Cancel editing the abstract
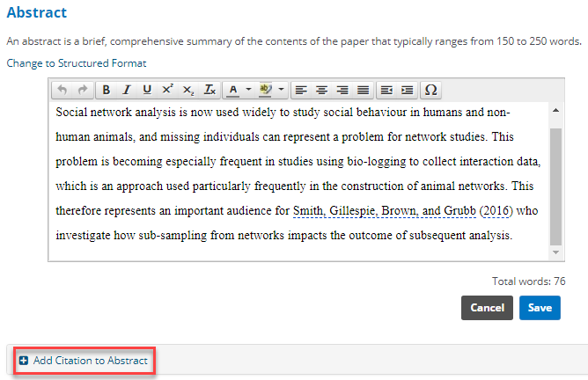The width and height of the screenshot is (588, 380). (x=487, y=308)
